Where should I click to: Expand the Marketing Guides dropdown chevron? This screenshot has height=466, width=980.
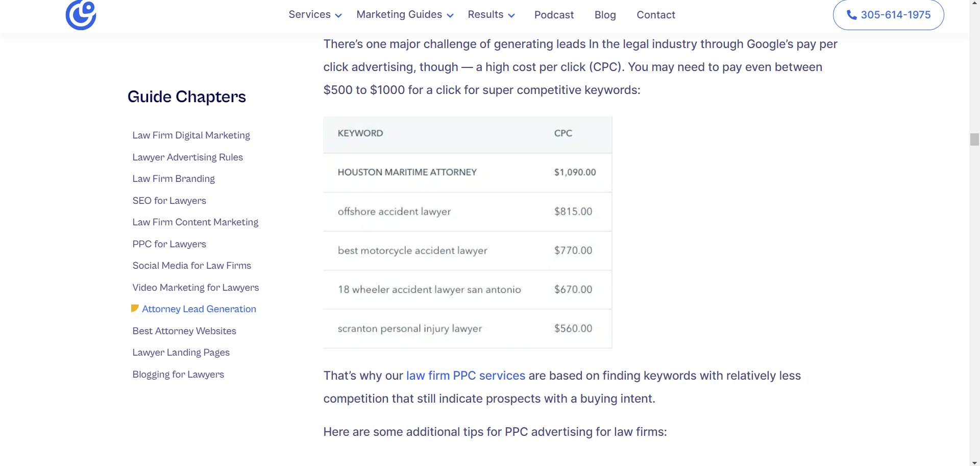pyautogui.click(x=450, y=16)
